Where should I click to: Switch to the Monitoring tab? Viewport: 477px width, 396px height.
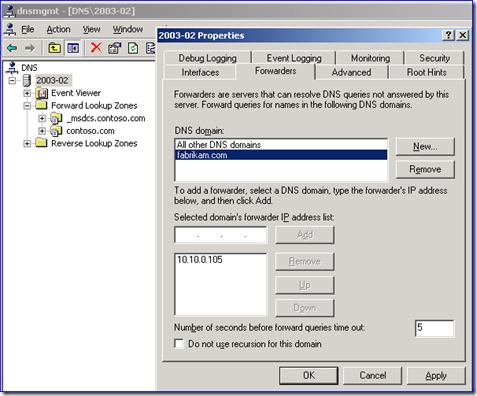(x=370, y=58)
